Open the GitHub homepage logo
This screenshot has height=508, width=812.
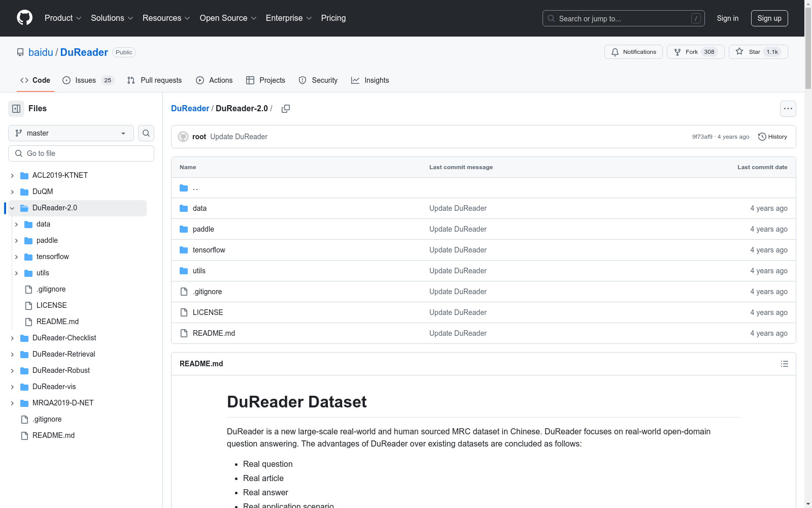click(x=24, y=18)
